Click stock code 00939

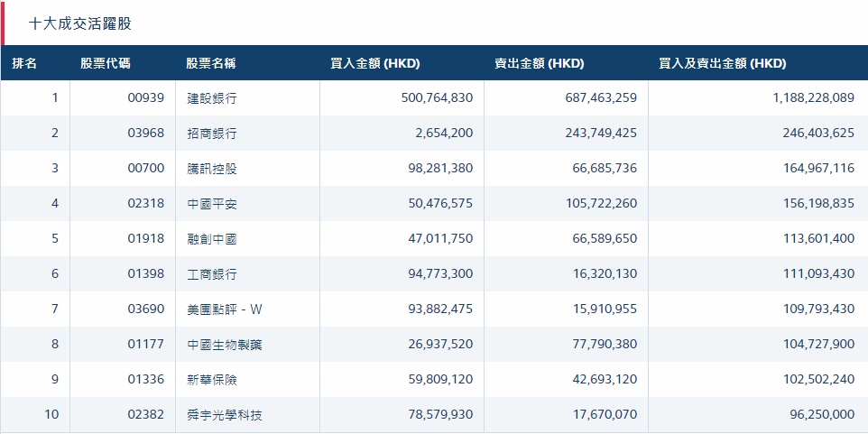coord(146,97)
